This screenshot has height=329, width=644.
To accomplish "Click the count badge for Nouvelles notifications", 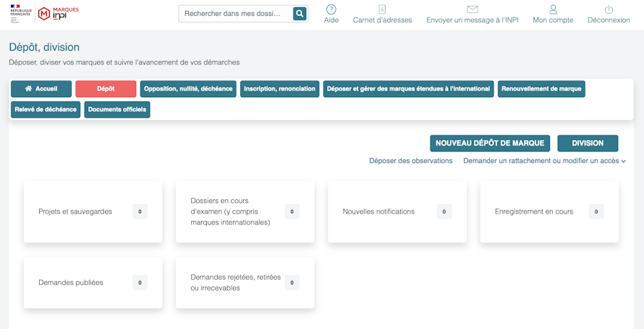I will coord(444,212).
